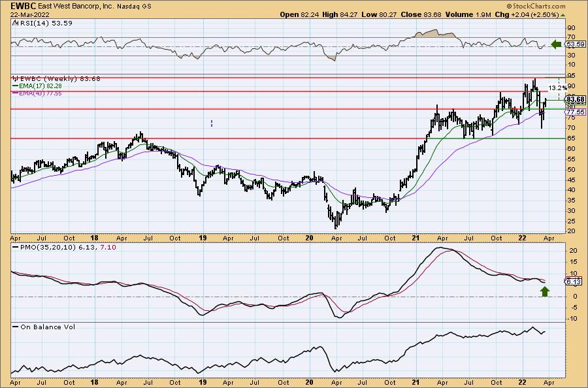Screen dimensions: 588x388
Task: Select the 22-Mar-2022 chart date
Action: pos(29,14)
